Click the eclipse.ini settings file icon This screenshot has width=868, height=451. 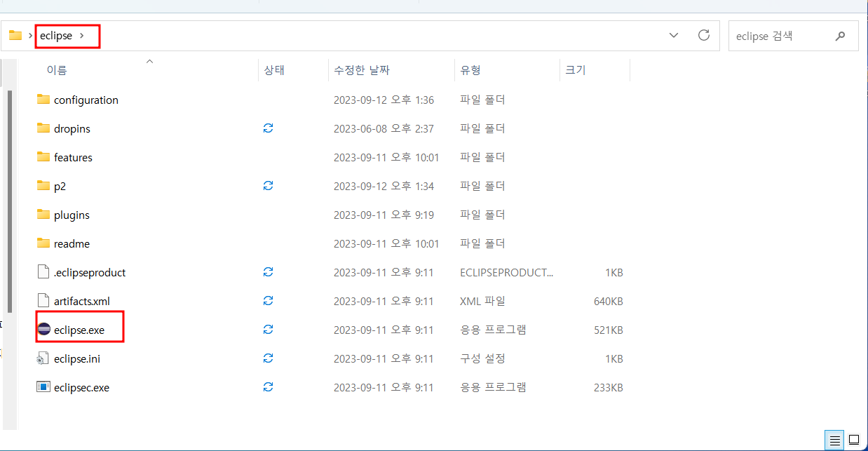pos(43,358)
